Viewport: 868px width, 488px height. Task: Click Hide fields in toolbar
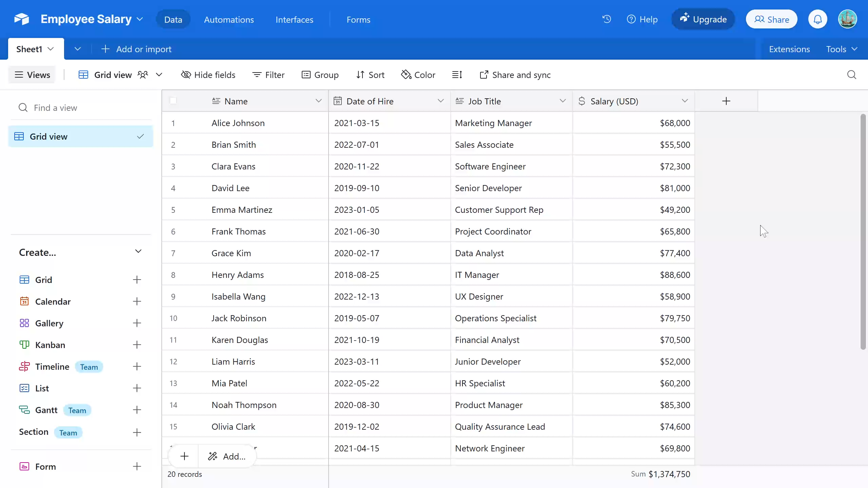208,75
